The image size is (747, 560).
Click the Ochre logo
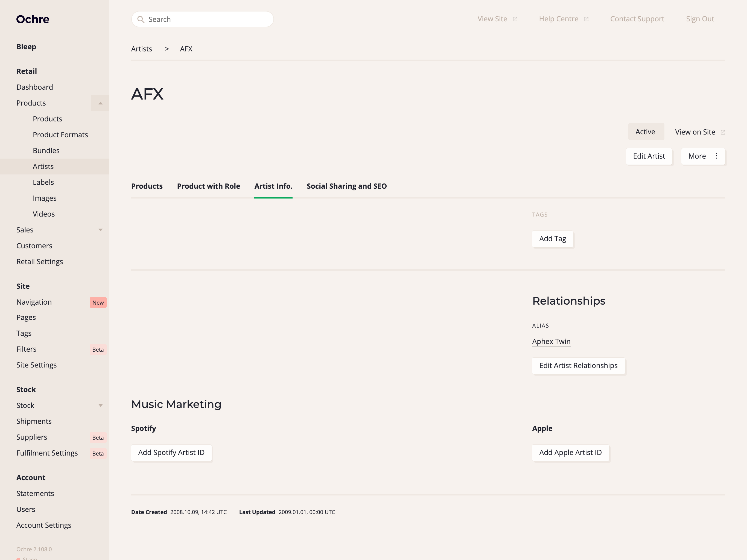(33, 19)
